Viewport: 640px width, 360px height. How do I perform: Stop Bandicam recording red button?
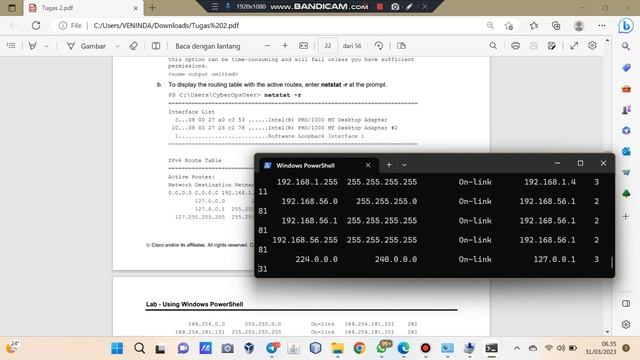pyautogui.click(x=380, y=7)
